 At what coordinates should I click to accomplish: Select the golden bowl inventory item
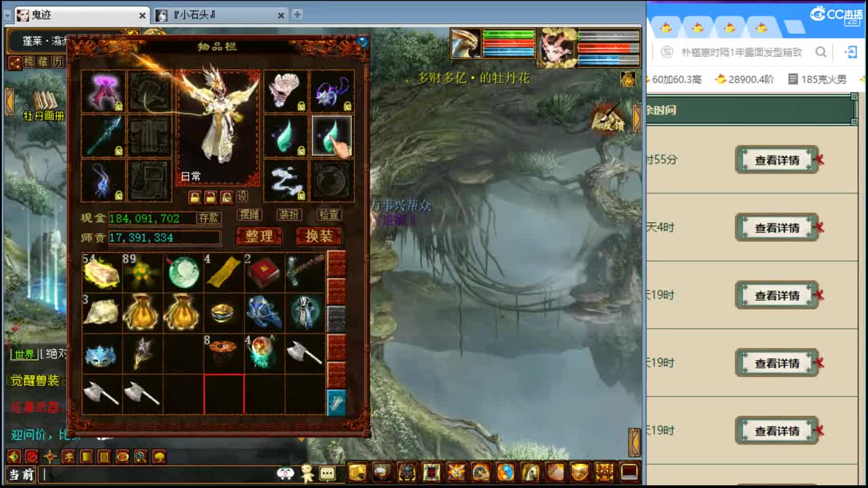coord(224,312)
